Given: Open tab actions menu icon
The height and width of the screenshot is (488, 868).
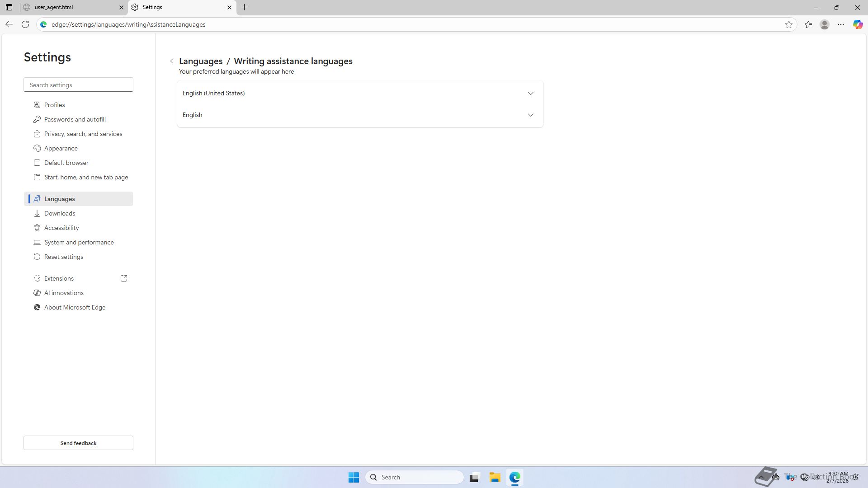Looking at the screenshot, I should pyautogui.click(x=9, y=7).
